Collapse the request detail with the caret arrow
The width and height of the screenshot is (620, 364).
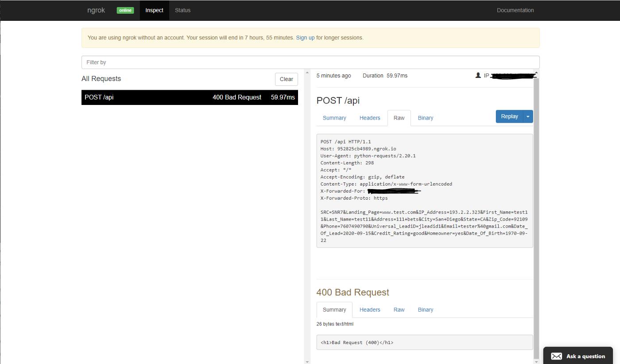pos(535,74)
